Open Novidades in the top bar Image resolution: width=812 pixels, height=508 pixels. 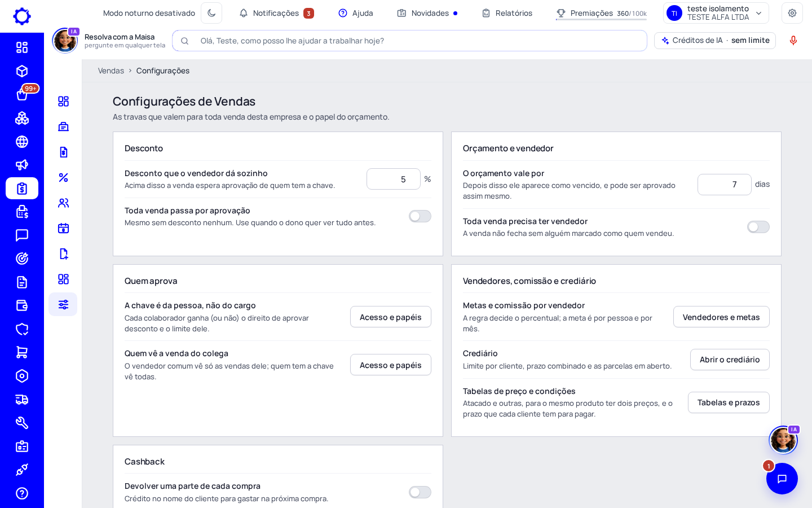click(x=427, y=13)
